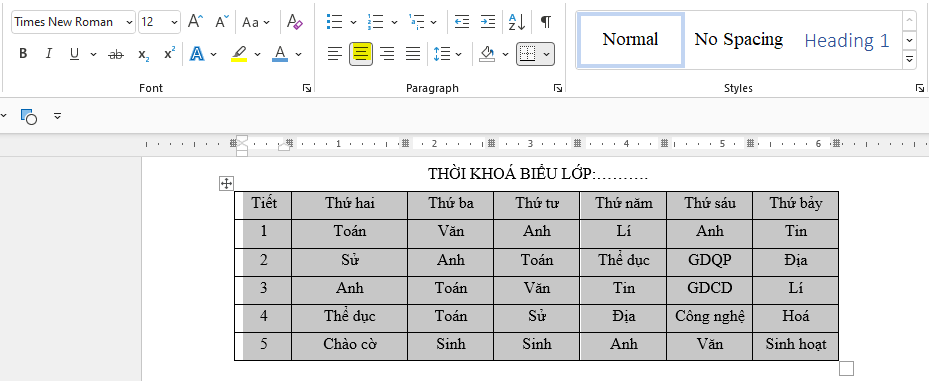Open Shading color dropdown arrow
The image size is (929, 381).
tap(505, 55)
